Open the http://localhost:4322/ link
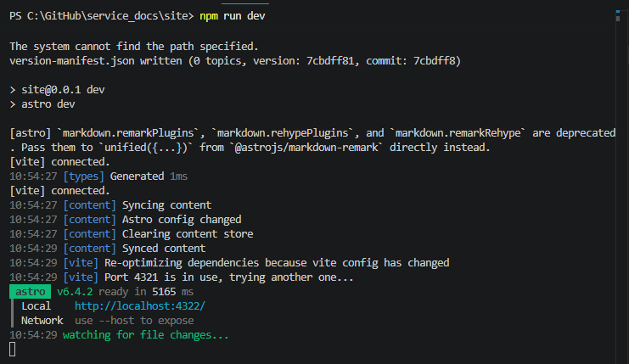Screen dimensions: 629x364 (139, 306)
